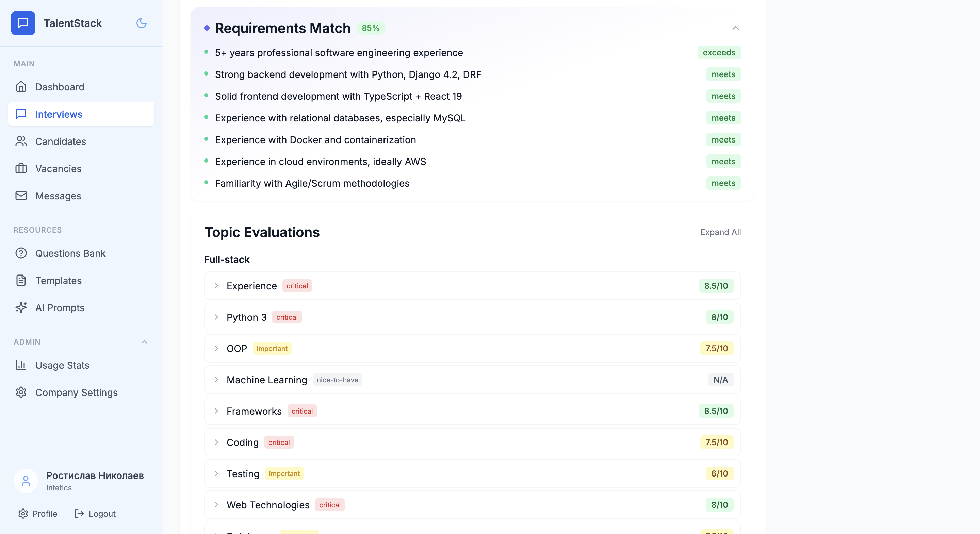The width and height of the screenshot is (980, 534).
Task: Toggle dark mode moon icon
Action: coord(142,23)
